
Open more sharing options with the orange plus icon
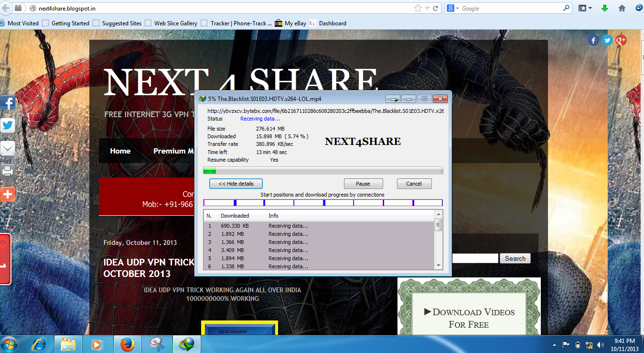7,194
